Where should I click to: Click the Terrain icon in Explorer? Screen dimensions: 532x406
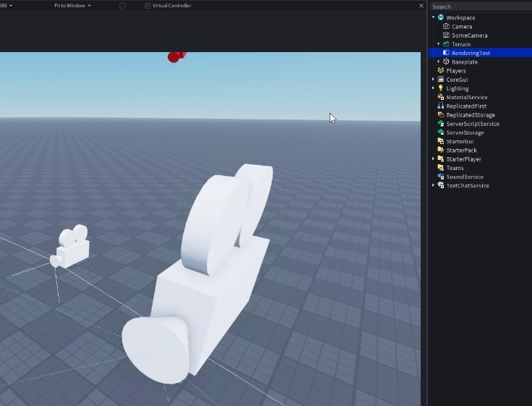pyautogui.click(x=446, y=44)
